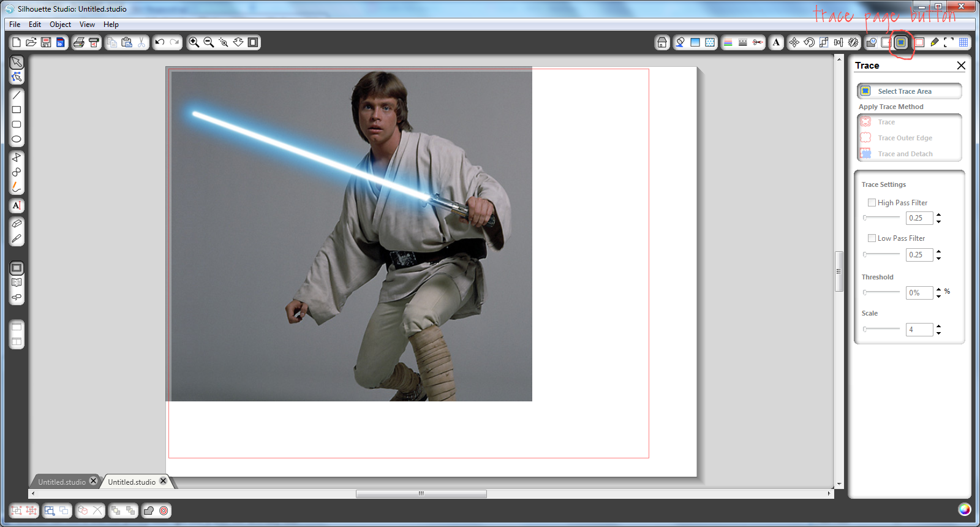Decrease High Pass Filter value with down arrow

click(x=938, y=221)
